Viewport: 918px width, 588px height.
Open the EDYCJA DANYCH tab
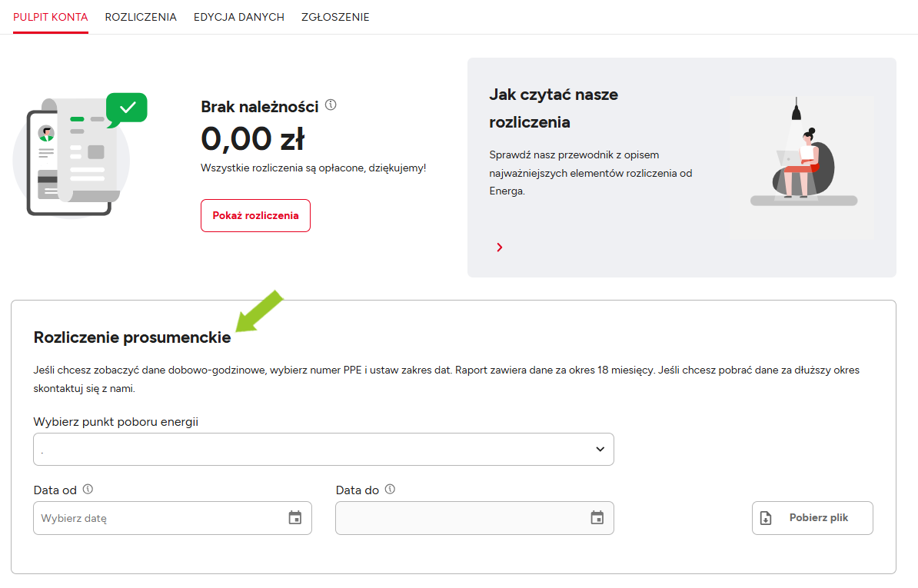239,17
